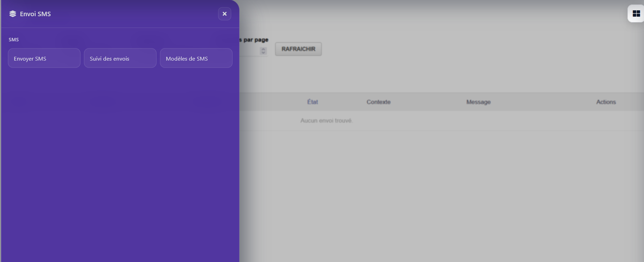Click the Contexte column header
644x262 pixels.
[x=378, y=102]
